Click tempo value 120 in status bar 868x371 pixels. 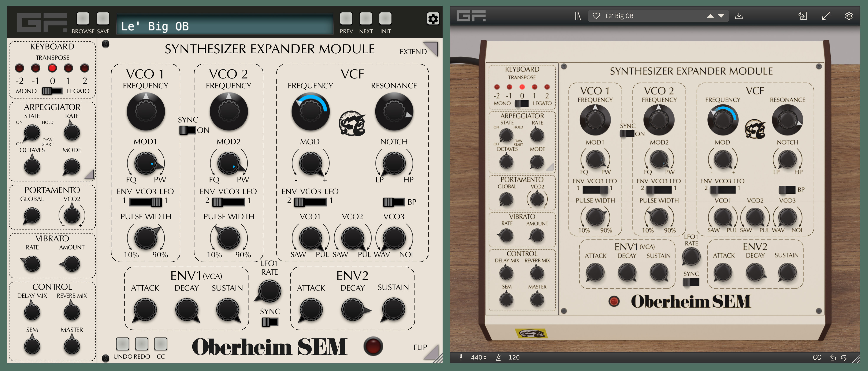(x=514, y=357)
